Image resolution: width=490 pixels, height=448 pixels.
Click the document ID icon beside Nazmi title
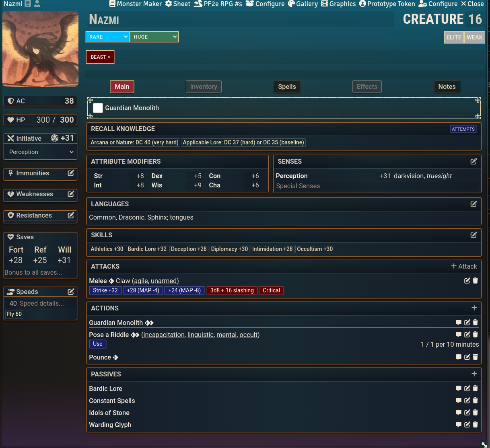click(28, 4)
